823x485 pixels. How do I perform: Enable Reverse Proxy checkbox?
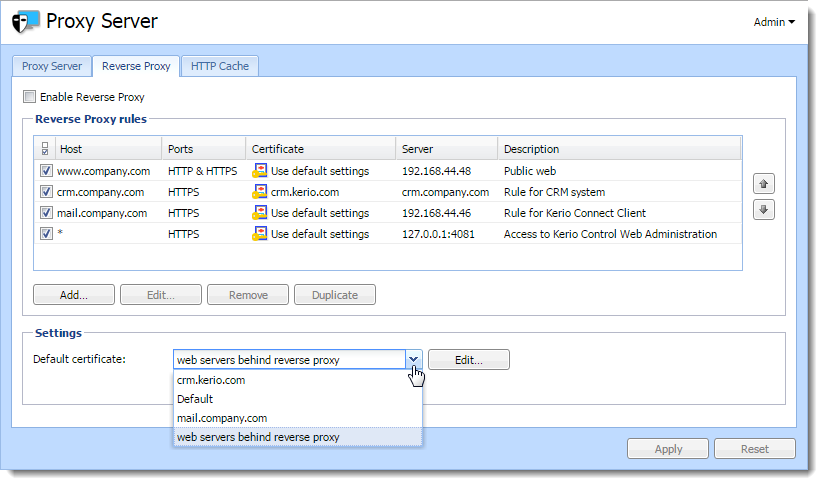tap(29, 97)
